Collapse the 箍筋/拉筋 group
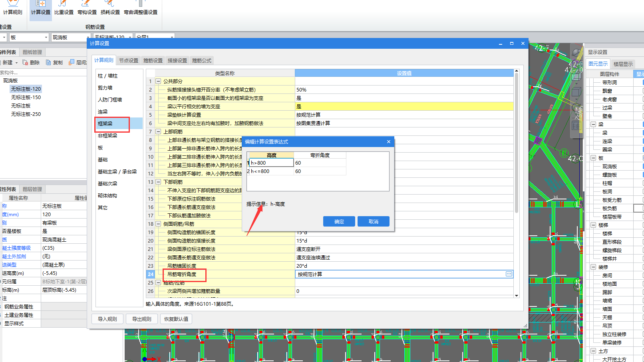Screen dimensions: 644x362 pyautogui.click(x=158, y=282)
